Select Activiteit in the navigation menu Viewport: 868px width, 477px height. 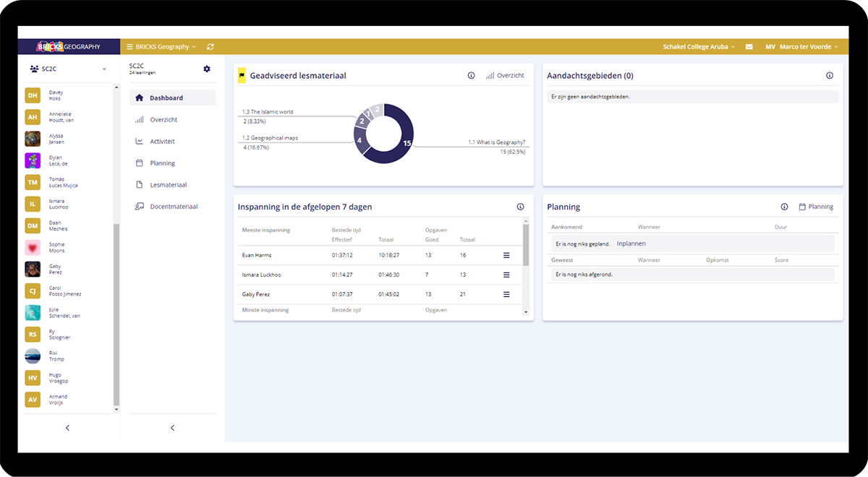[162, 142]
